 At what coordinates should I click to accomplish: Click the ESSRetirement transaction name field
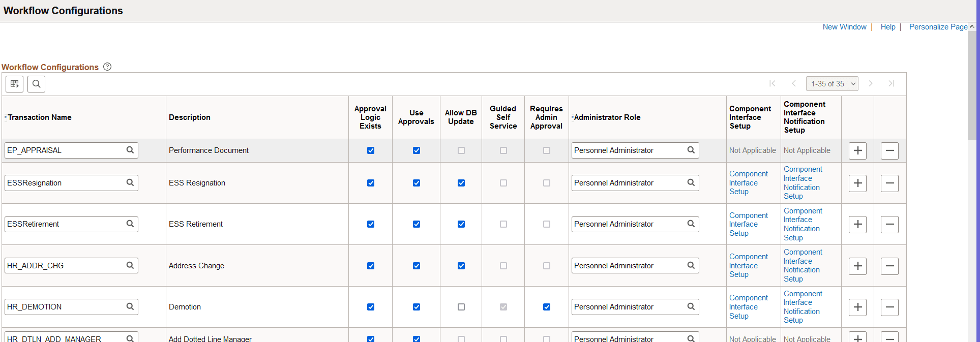(65, 224)
